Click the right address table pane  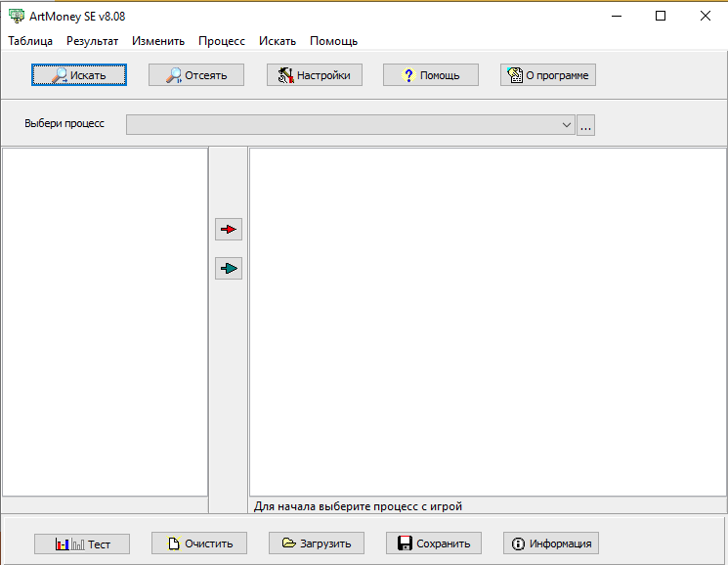point(488,322)
